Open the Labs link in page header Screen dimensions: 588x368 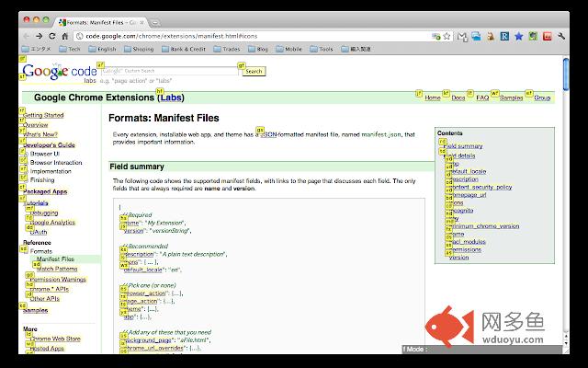coord(171,98)
